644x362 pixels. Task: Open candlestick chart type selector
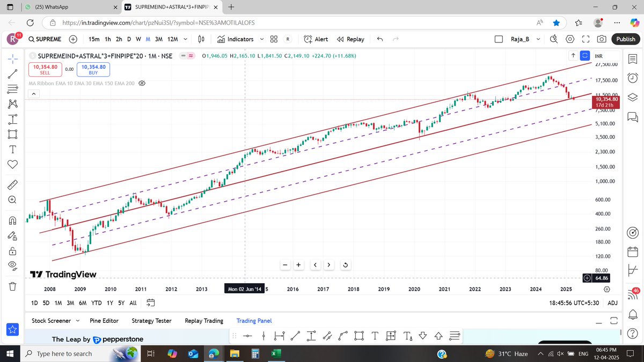click(x=202, y=39)
